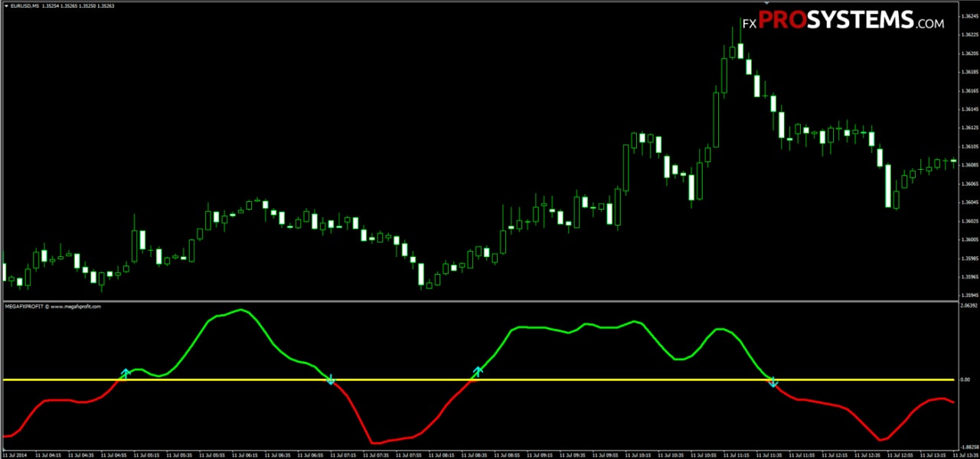
Task: Open the EURUSD,M5 chart dropdown triangle
Action: pyautogui.click(x=5, y=5)
